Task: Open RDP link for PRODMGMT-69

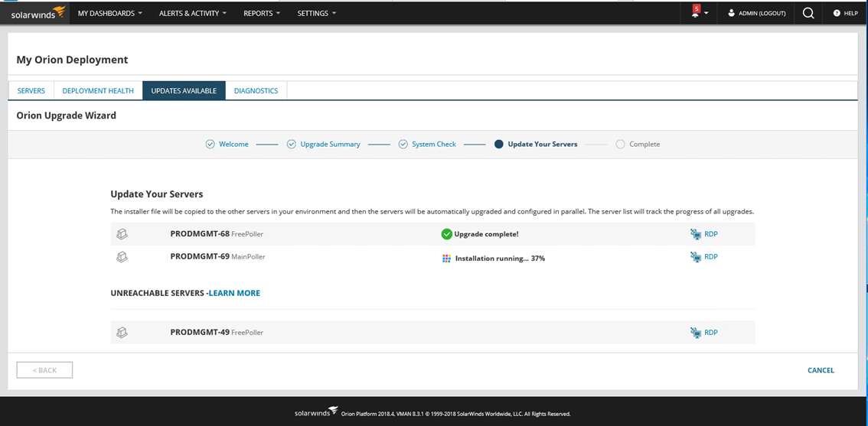Action: [x=711, y=257]
